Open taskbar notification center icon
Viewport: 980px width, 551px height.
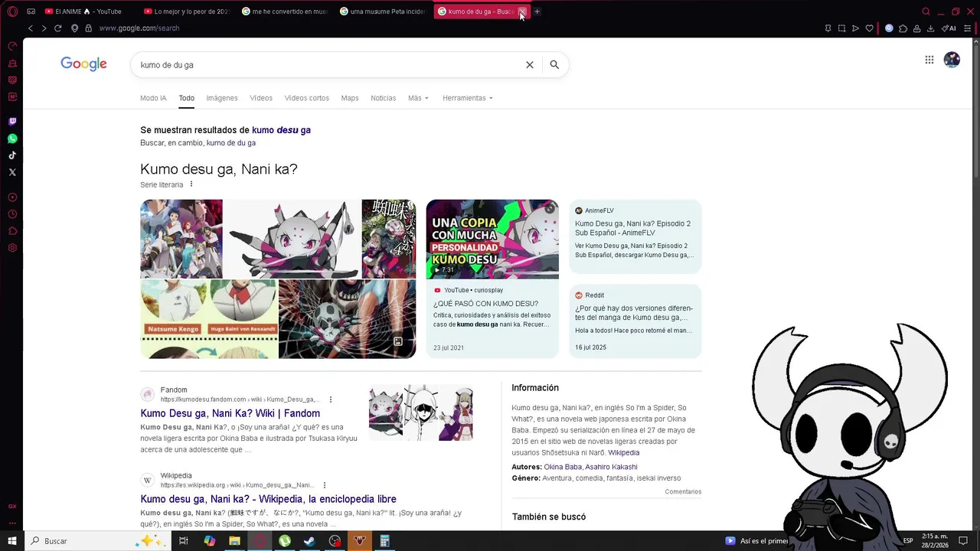pos(963,541)
